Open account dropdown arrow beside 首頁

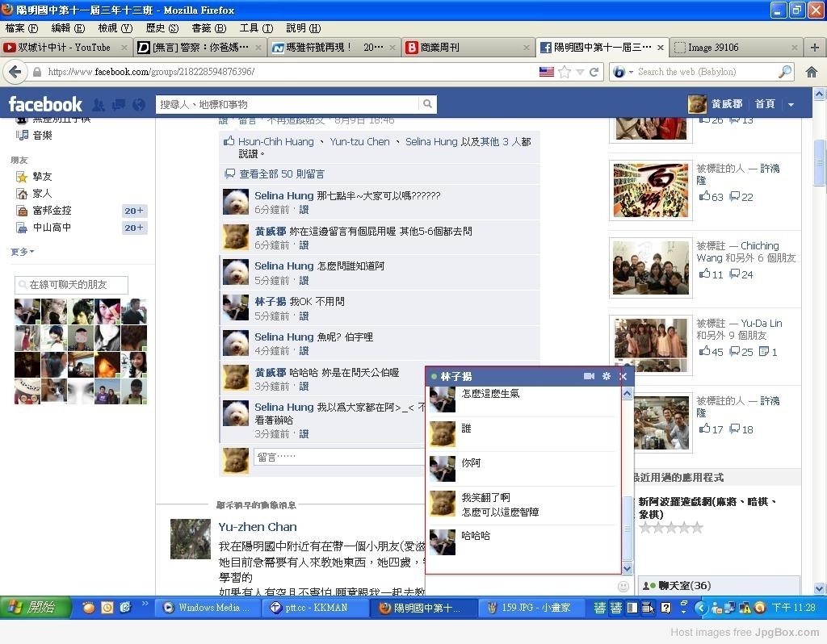tap(791, 105)
